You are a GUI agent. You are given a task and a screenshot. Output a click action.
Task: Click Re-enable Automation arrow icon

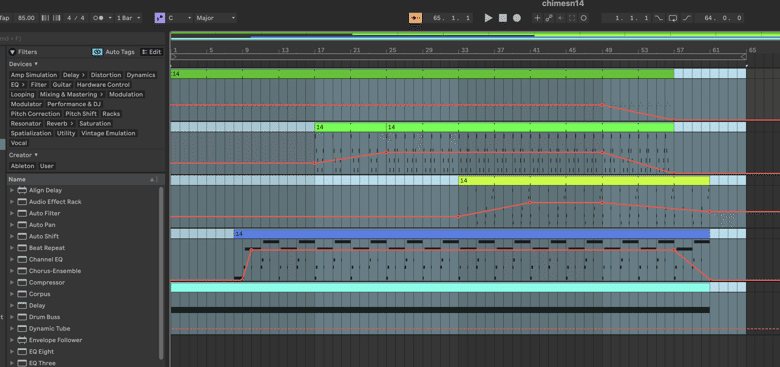[561, 18]
